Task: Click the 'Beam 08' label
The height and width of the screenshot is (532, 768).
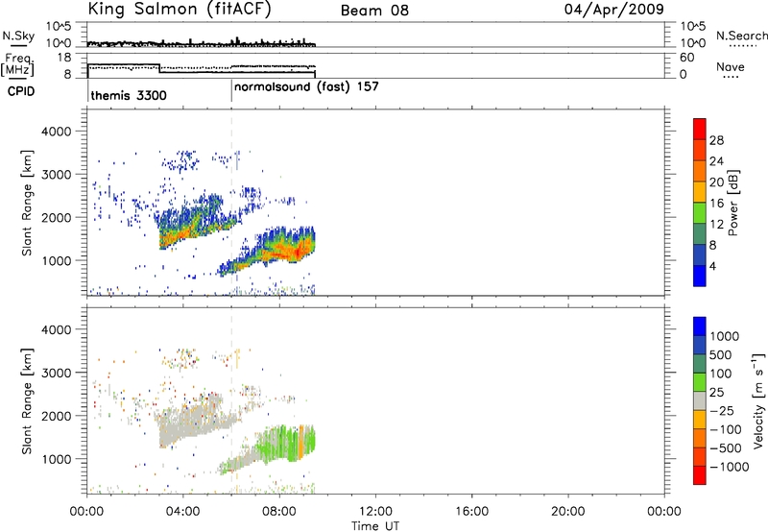Action: pyautogui.click(x=374, y=11)
